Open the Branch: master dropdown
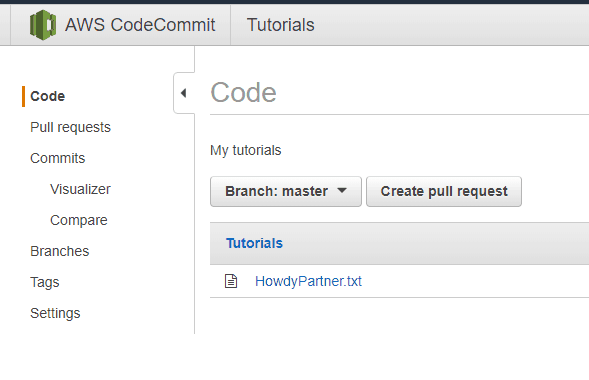The height and width of the screenshot is (380, 589). (x=286, y=192)
